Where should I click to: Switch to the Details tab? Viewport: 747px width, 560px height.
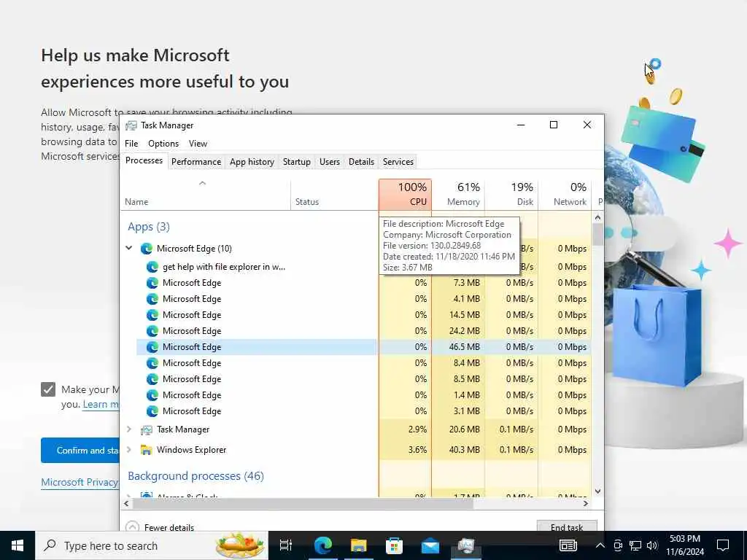tap(361, 162)
